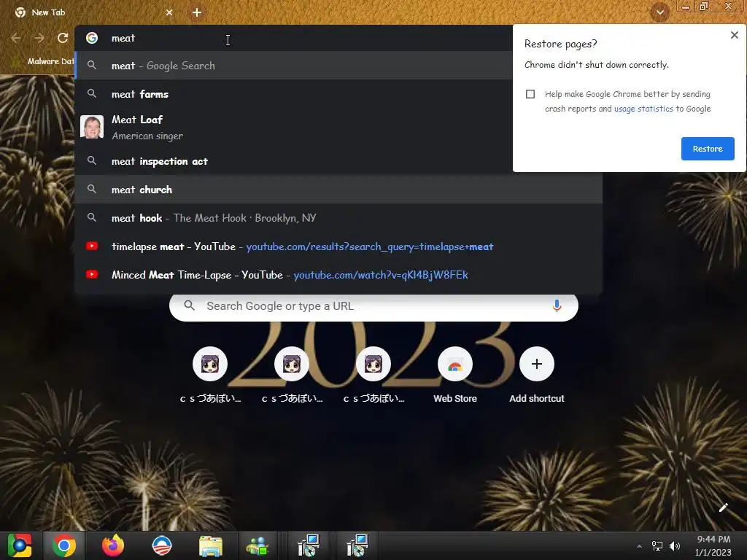Click search icon beside meat church

[x=92, y=189]
